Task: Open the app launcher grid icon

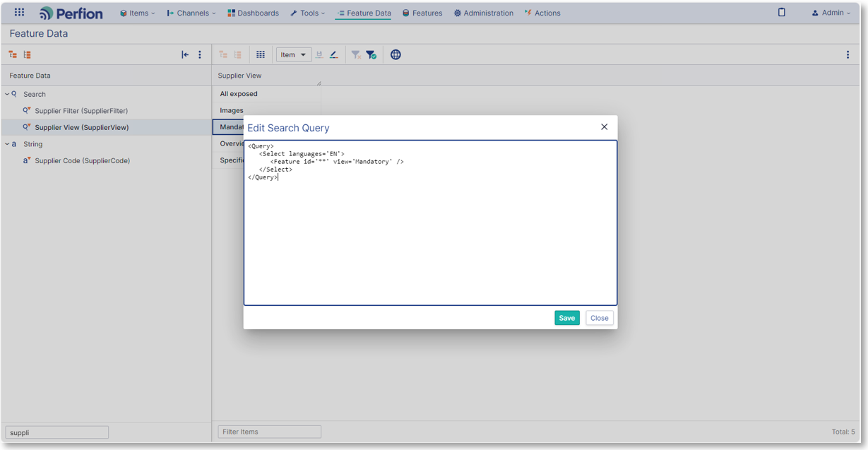Action: click(19, 13)
